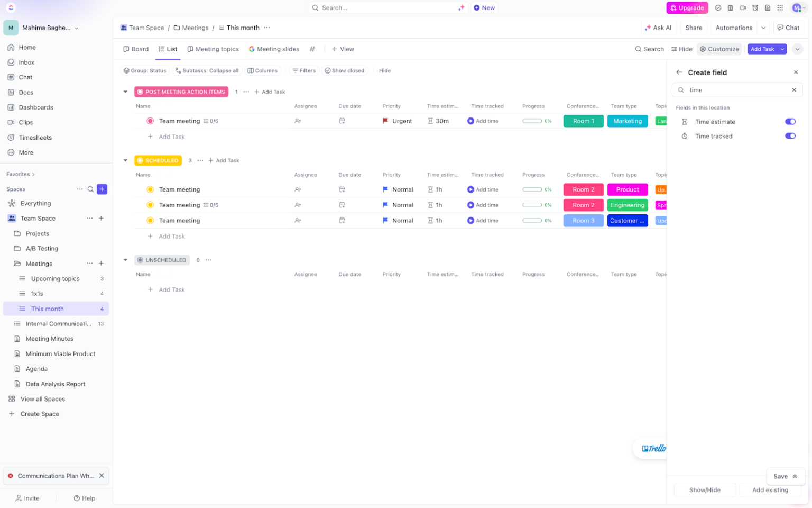Open the Inbox
The height and width of the screenshot is (508, 812).
tap(26, 62)
